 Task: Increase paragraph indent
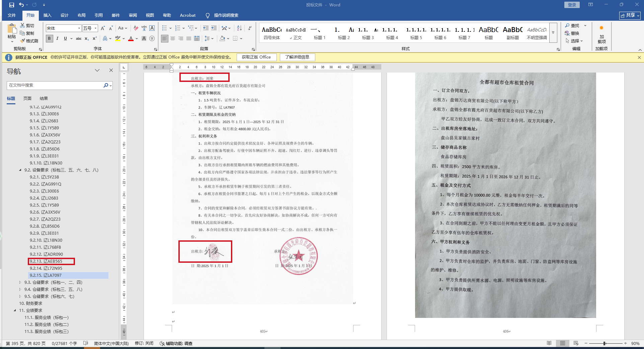click(x=214, y=28)
